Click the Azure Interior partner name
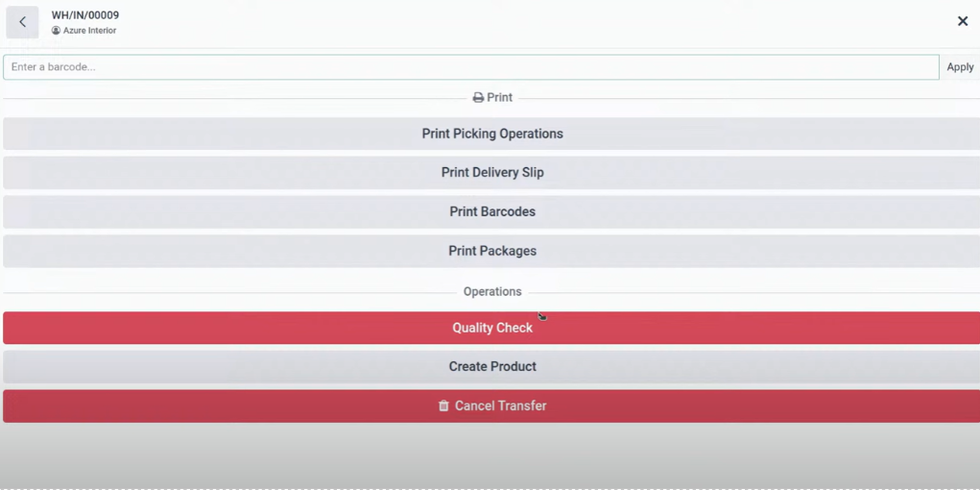The width and height of the screenshot is (980, 490). (x=90, y=31)
